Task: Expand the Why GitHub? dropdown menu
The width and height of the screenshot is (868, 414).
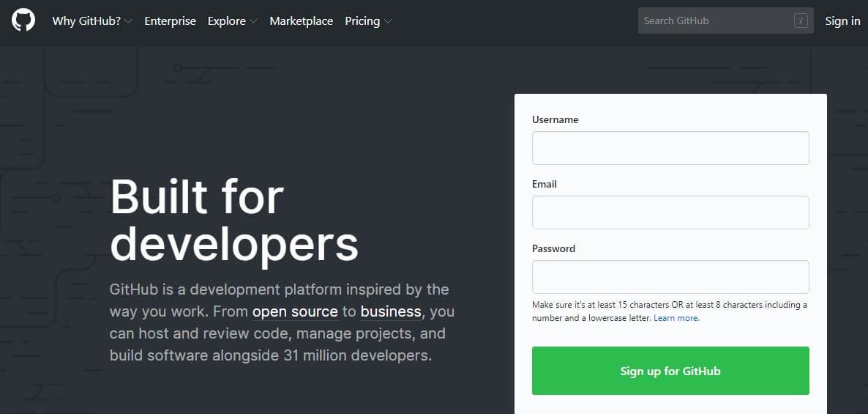Action: [x=92, y=21]
